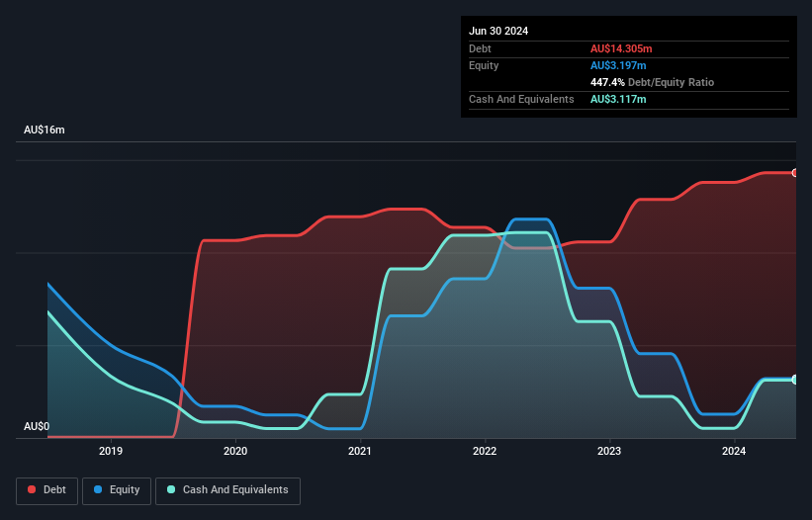Click the teal Cash And Equivalents legend dot

(171, 489)
